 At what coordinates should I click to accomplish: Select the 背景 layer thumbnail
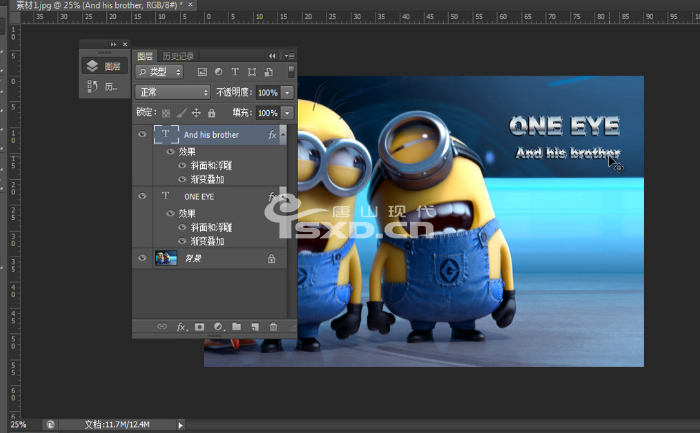pyautogui.click(x=166, y=258)
